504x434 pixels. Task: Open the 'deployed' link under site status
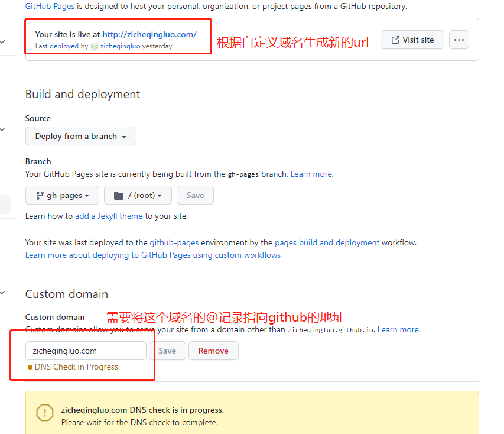(x=64, y=46)
